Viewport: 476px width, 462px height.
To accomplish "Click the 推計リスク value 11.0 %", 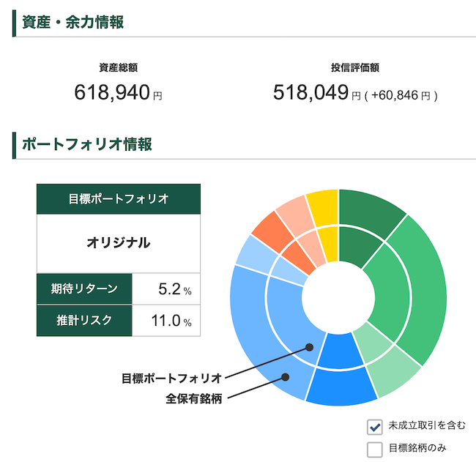I will [171, 321].
